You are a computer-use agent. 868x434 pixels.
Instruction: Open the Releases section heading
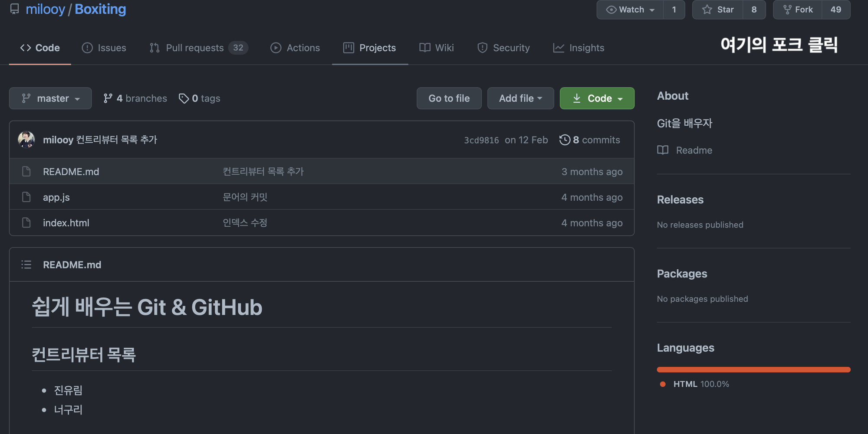pos(680,200)
